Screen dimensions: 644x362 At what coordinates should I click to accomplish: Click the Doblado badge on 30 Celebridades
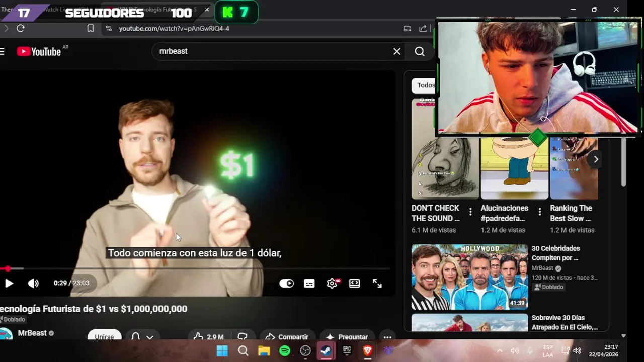click(x=549, y=287)
